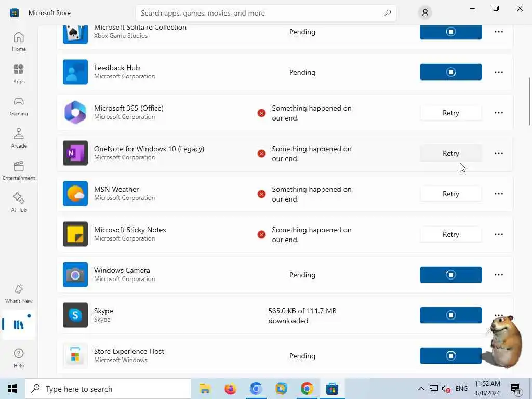Stop the Windows Camera pending download
This screenshot has height=399, width=532.
(450, 274)
